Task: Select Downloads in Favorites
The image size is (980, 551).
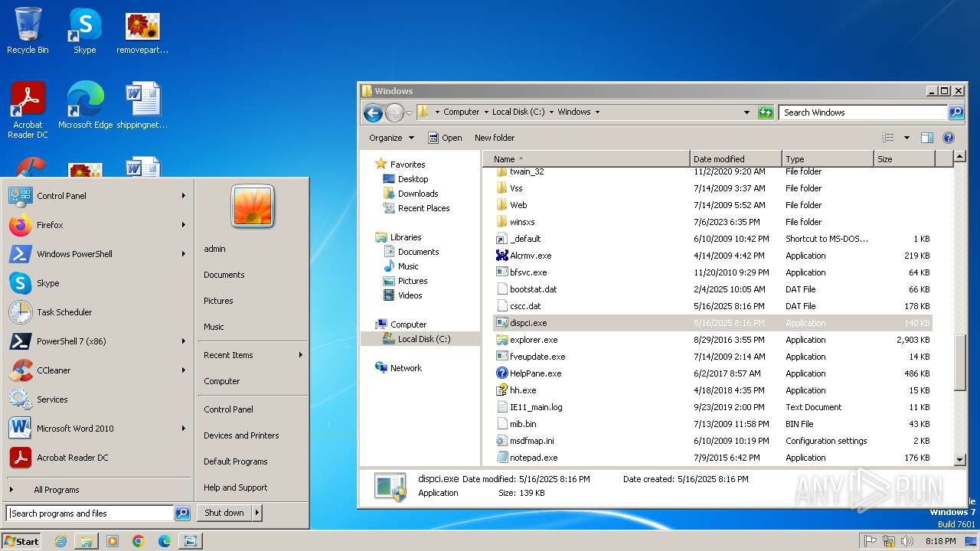Action: [x=410, y=194]
